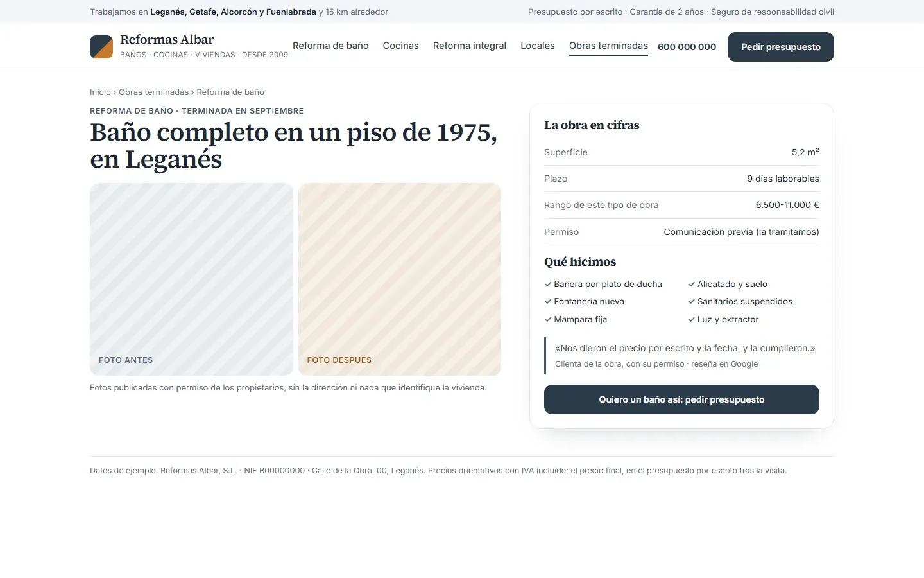
Task: Click Comunicación previa (la tramitamos) text
Action: [741, 232]
